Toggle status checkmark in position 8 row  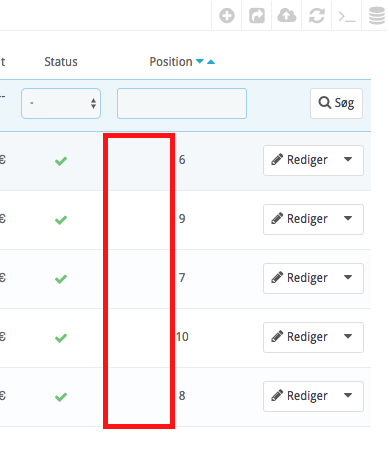coord(61,397)
